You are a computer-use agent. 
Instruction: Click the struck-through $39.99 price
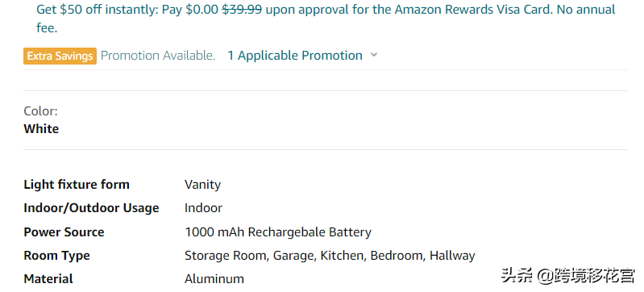click(x=242, y=10)
